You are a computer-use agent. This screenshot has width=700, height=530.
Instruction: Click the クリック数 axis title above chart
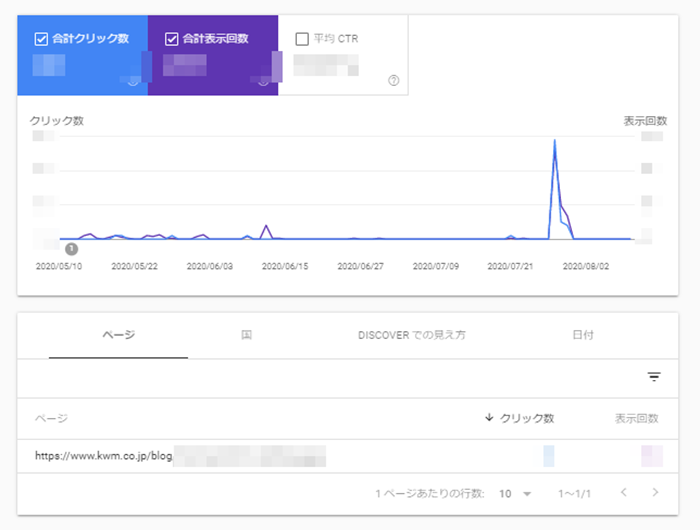pos(57,121)
